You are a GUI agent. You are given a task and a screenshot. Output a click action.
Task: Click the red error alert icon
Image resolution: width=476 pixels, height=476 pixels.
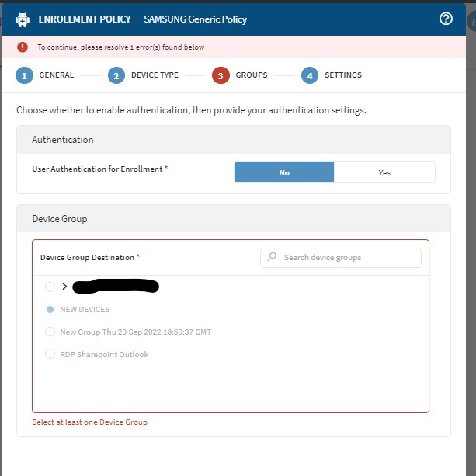(x=23, y=47)
